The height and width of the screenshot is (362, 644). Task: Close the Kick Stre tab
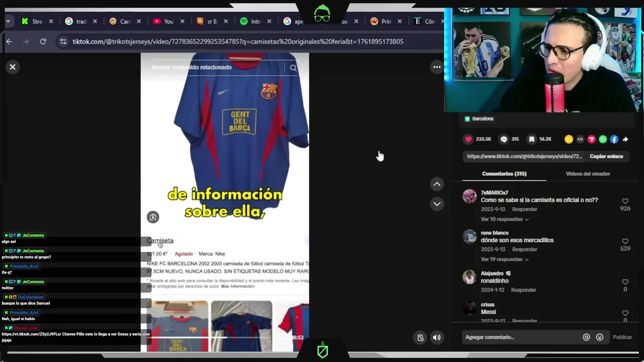(x=51, y=21)
